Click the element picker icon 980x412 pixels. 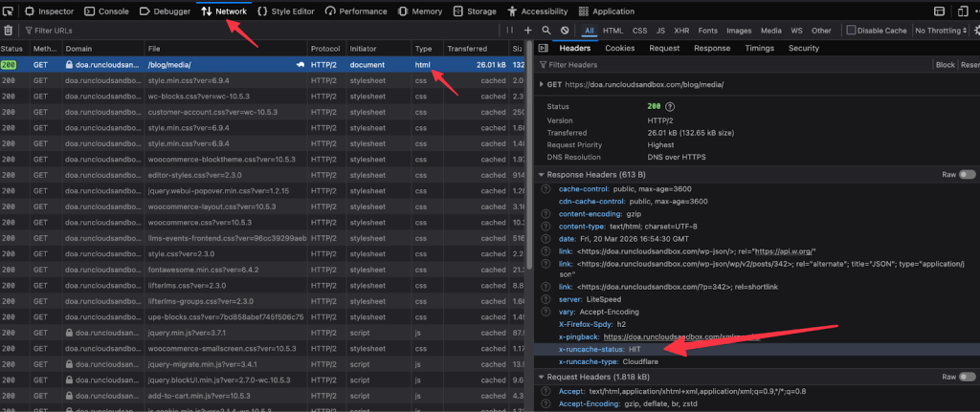pyautogui.click(x=8, y=11)
